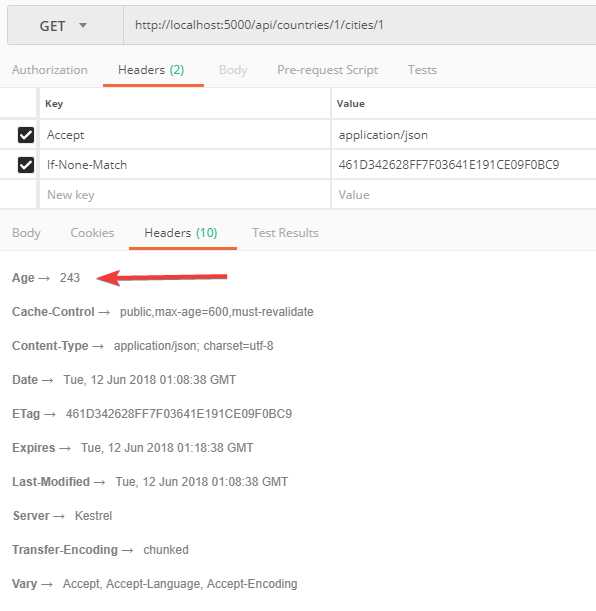This screenshot has height=611, width=596.
Task: Uncheck the Accept header checkbox
Action: click(26, 135)
